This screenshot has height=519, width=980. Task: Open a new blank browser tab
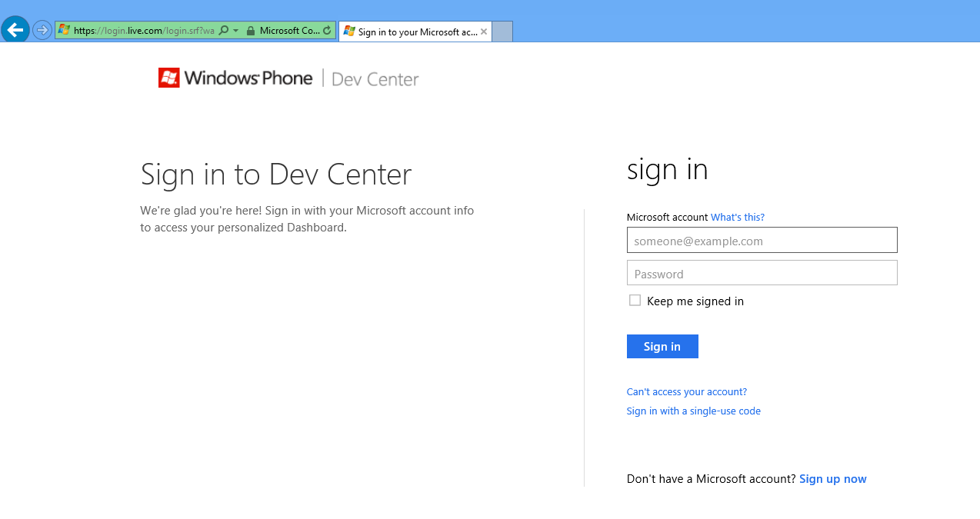click(x=502, y=32)
